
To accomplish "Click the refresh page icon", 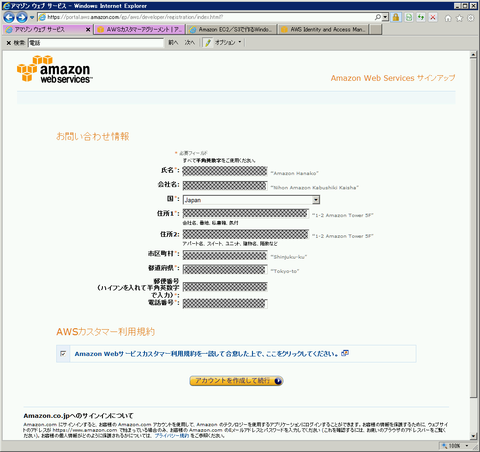I will point(421,17).
